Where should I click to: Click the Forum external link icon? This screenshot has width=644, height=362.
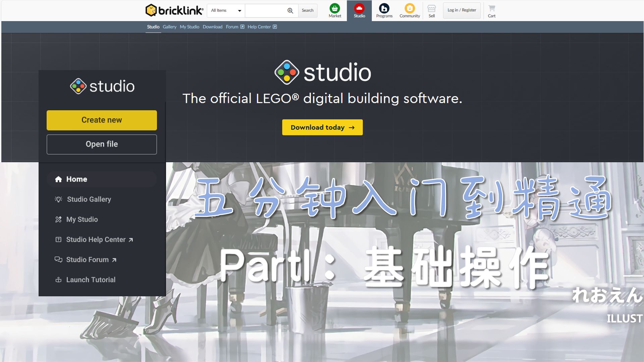242,27
